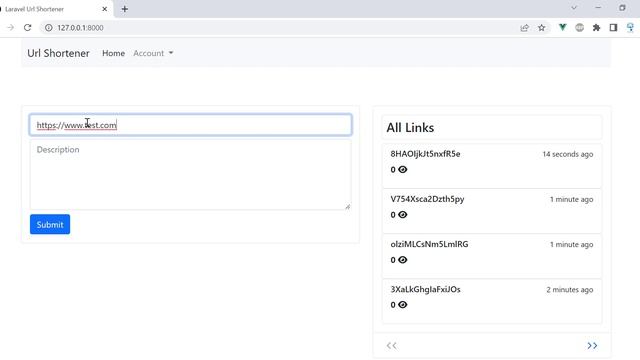Open the tab search chevron
Image resolution: width=640 pixels, height=360 pixels.
point(574,8)
